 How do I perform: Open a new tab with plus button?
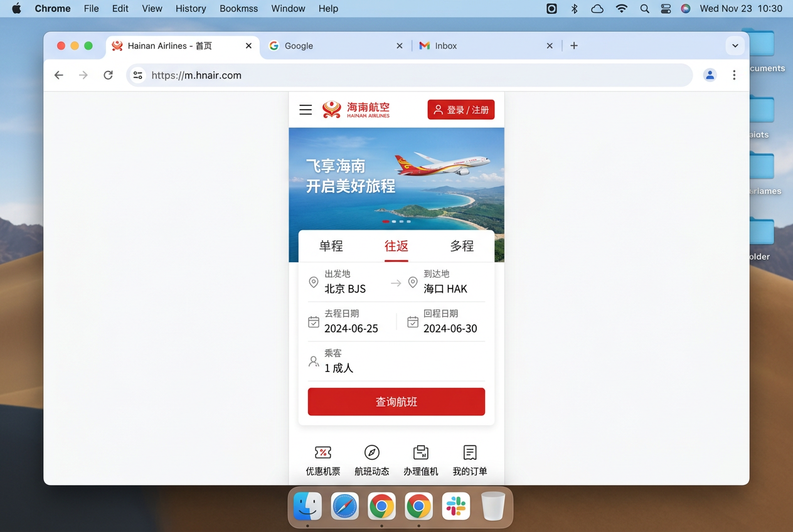[x=574, y=46]
